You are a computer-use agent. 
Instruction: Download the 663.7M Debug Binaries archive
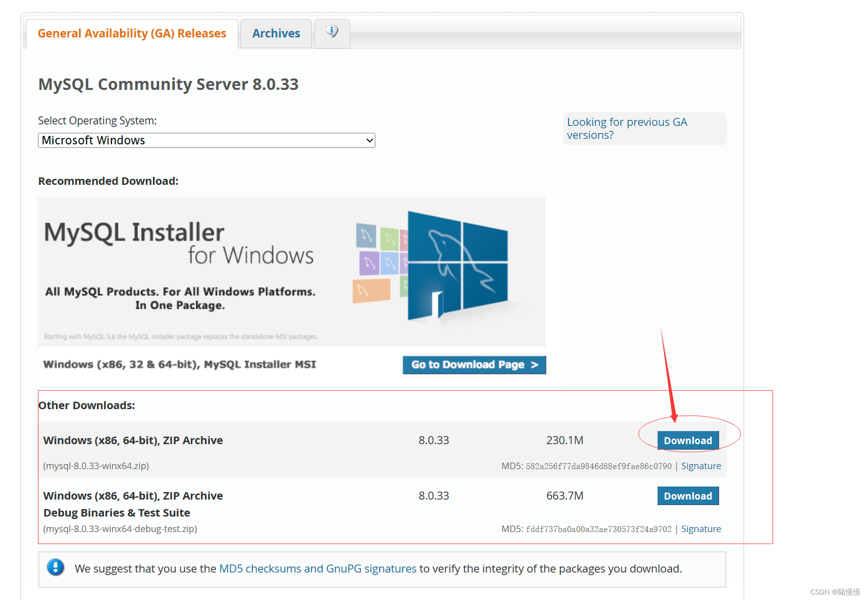688,496
